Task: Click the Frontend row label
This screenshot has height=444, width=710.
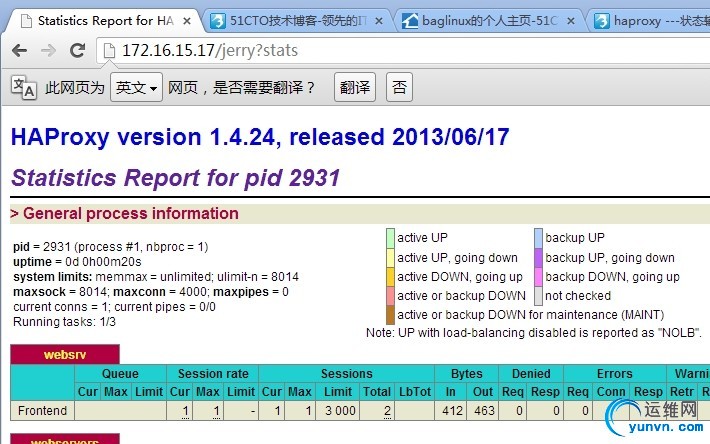Action: (43, 411)
